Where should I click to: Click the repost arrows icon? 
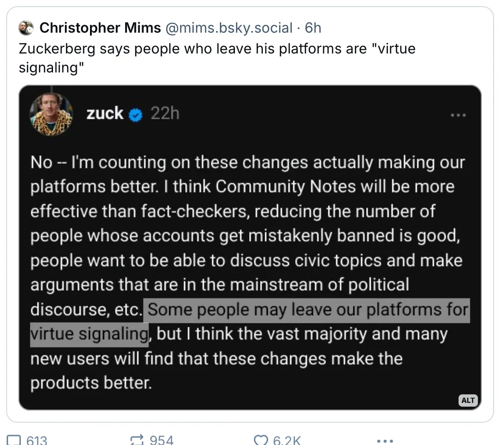pyautogui.click(x=137, y=440)
